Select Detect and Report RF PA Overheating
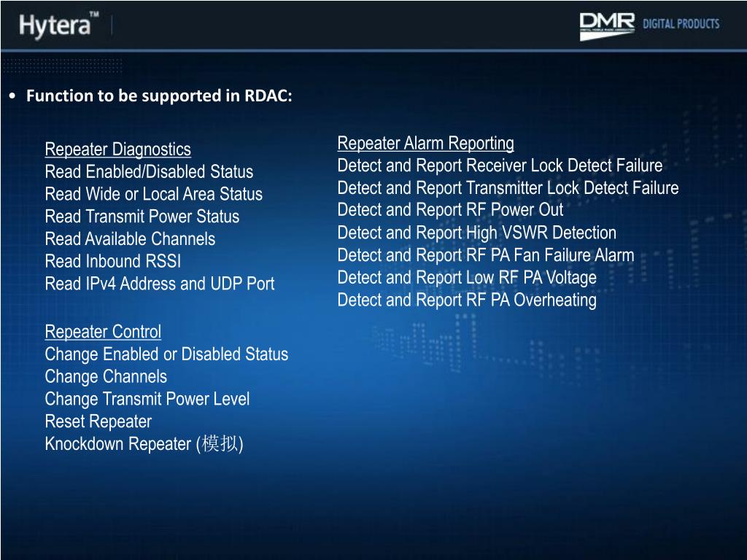Image resolution: width=747 pixels, height=560 pixels. point(466,300)
